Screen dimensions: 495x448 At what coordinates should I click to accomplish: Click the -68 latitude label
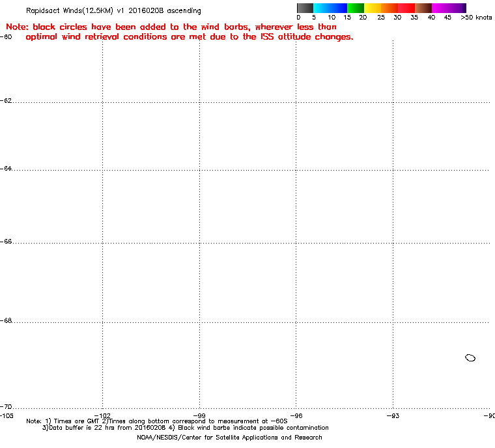(6, 320)
